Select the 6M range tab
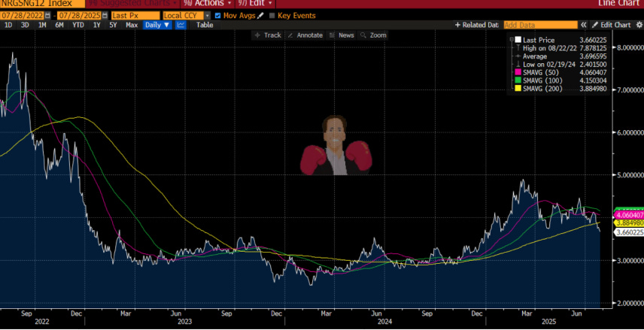The width and height of the screenshot is (644, 330). [x=59, y=25]
